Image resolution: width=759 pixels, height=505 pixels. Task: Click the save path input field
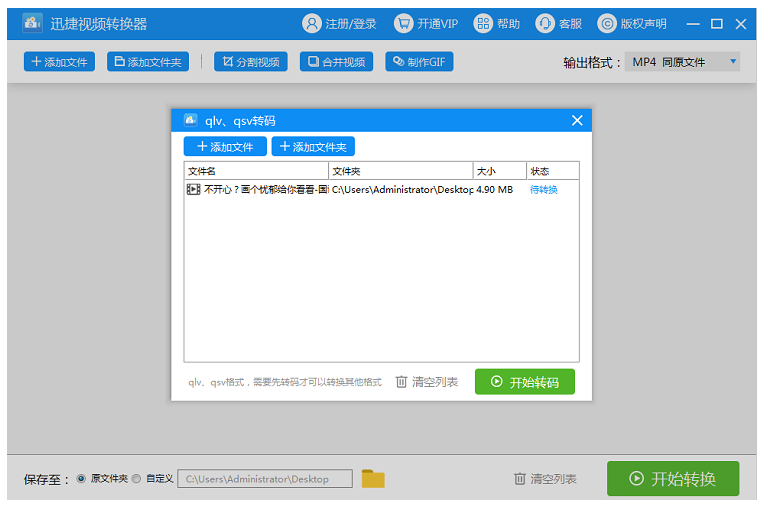265,479
